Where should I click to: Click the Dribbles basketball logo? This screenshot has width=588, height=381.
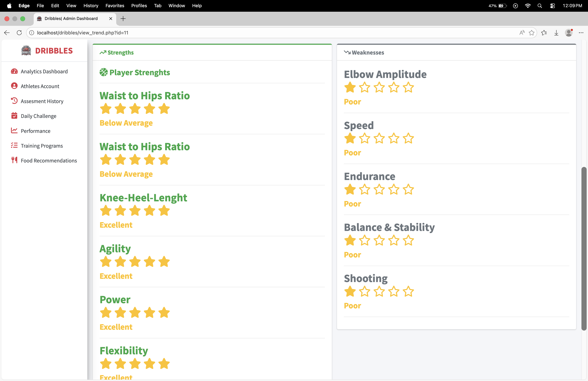pos(26,51)
